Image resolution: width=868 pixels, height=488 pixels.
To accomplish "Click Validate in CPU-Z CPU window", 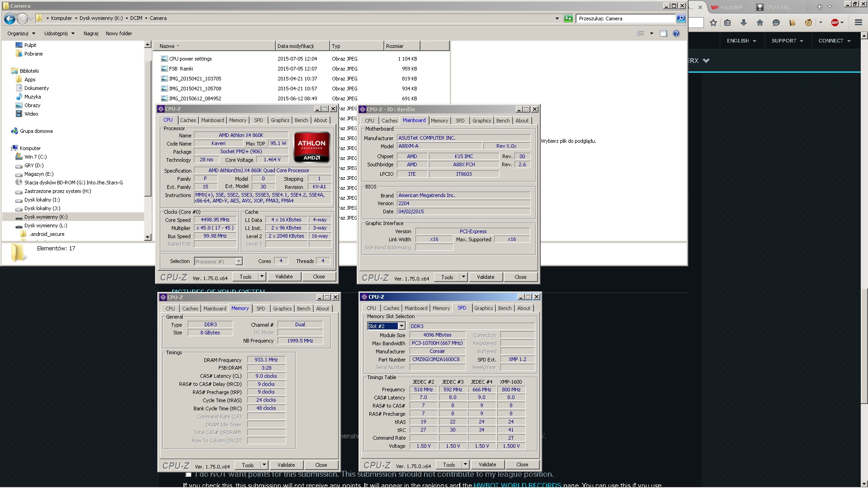I will (284, 277).
